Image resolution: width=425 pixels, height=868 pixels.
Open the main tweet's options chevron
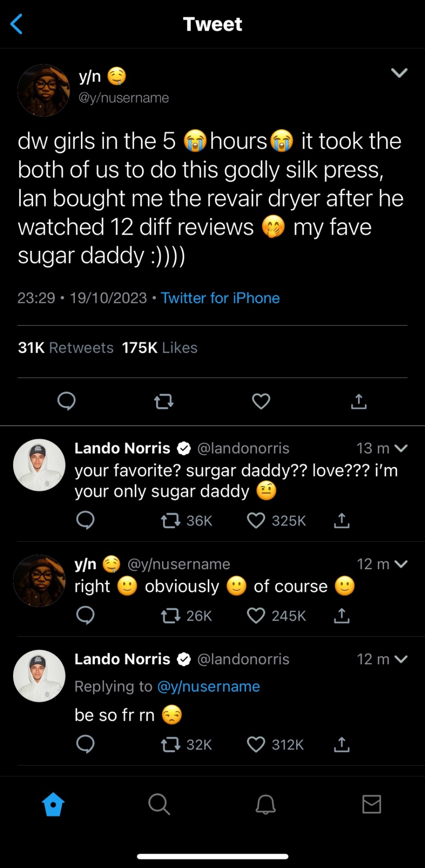click(399, 73)
